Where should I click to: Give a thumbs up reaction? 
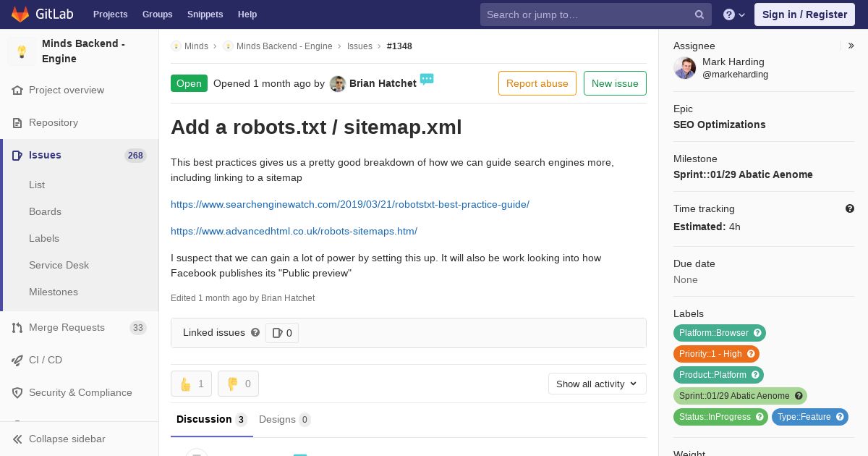[191, 384]
